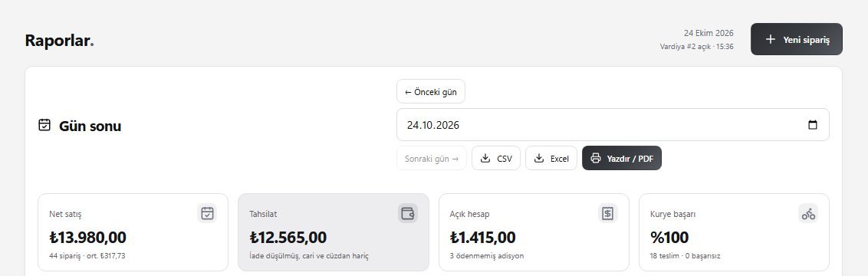Click the Kurye başarı bicycle icon
The height and width of the screenshot is (276, 868).
(808, 213)
